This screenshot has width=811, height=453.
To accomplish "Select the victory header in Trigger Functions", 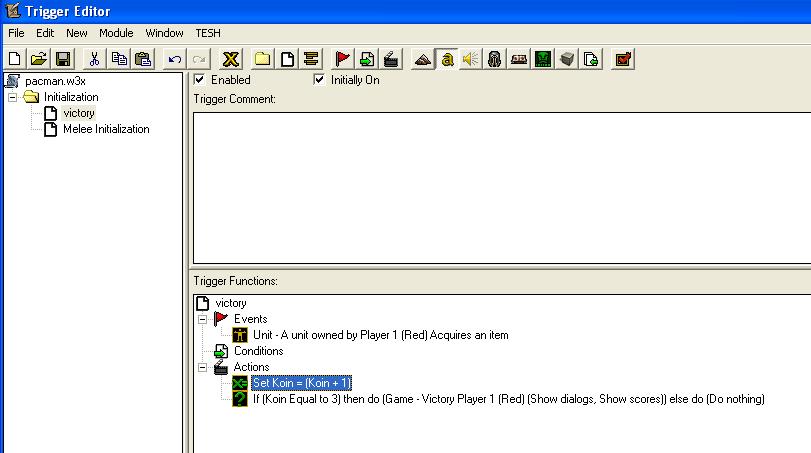I will click(x=231, y=303).
